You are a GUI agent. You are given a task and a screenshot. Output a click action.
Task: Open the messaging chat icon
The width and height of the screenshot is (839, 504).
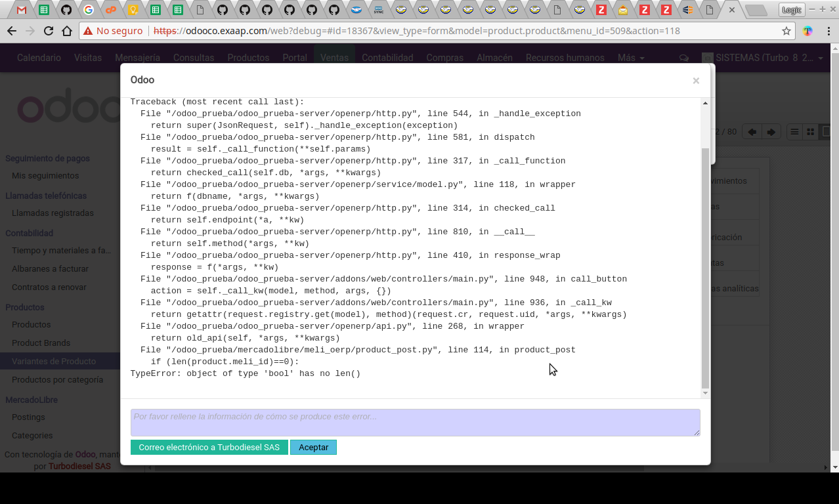tap(683, 58)
